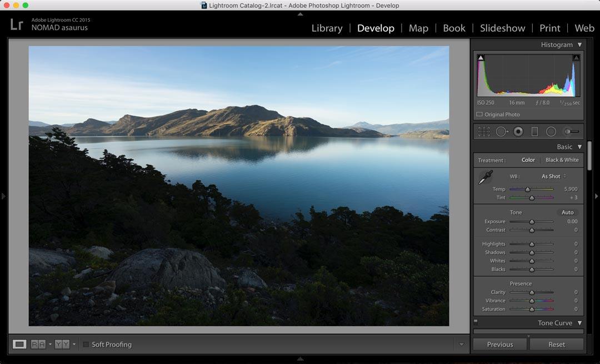Collapse the Histogram panel
The height and width of the screenshot is (364, 600).
coord(579,45)
